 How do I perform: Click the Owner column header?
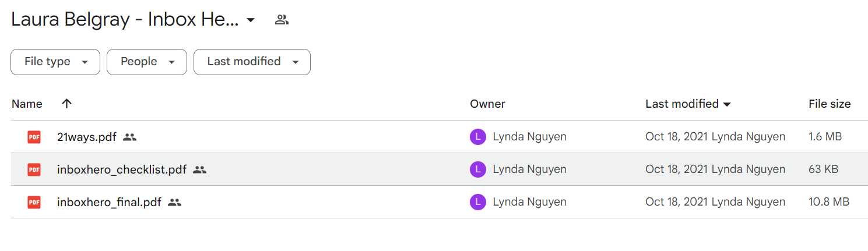pyautogui.click(x=487, y=104)
